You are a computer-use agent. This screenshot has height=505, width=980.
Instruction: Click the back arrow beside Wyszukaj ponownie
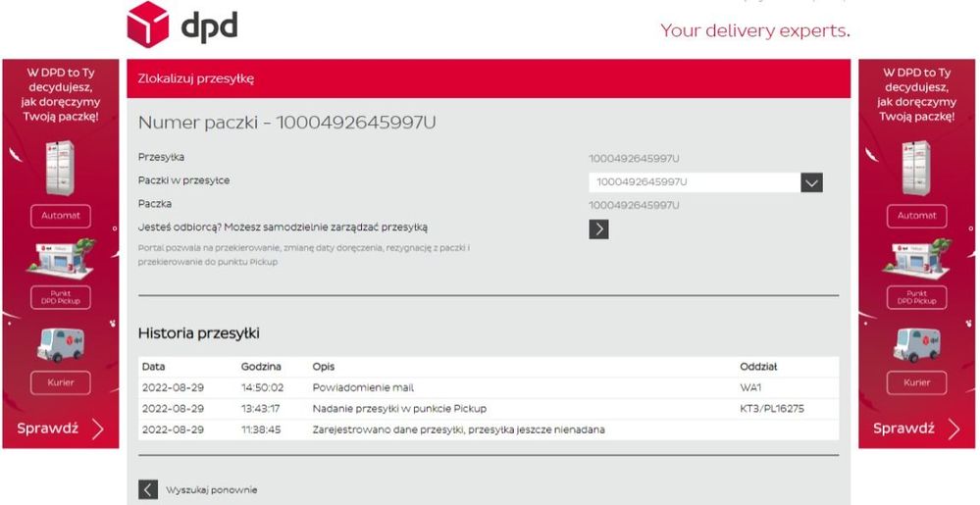point(148,489)
